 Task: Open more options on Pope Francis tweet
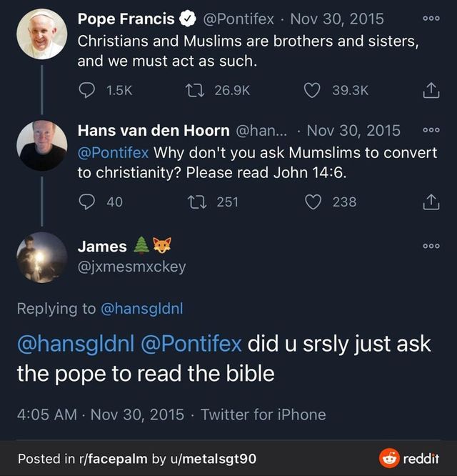[431, 20]
